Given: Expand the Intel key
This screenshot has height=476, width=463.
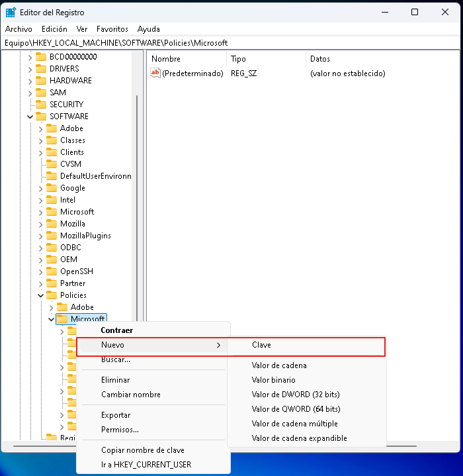Looking at the screenshot, I should coord(40,201).
